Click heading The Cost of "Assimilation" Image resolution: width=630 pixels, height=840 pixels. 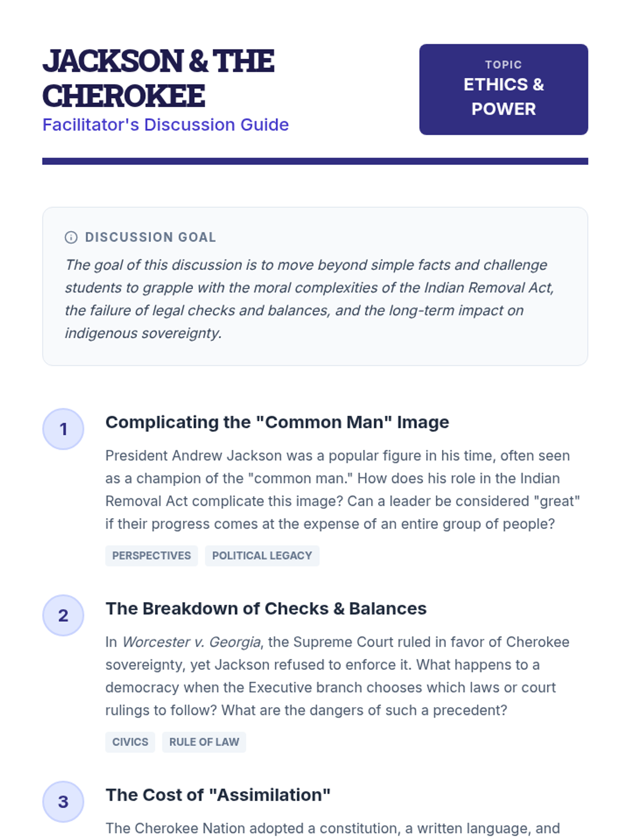[x=218, y=795]
